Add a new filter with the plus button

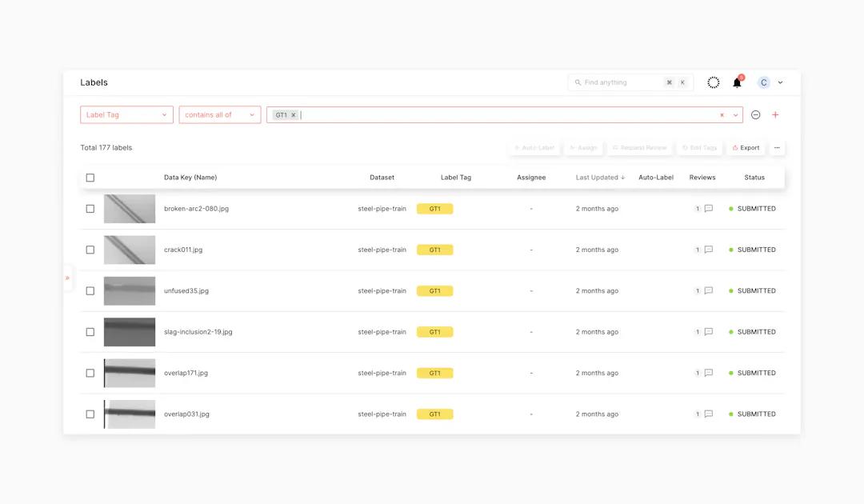click(x=774, y=114)
